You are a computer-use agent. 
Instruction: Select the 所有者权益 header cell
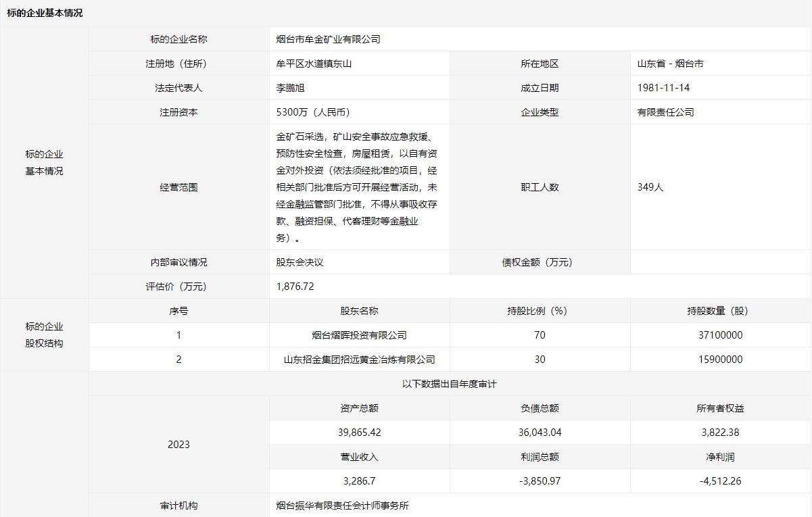[x=721, y=408]
